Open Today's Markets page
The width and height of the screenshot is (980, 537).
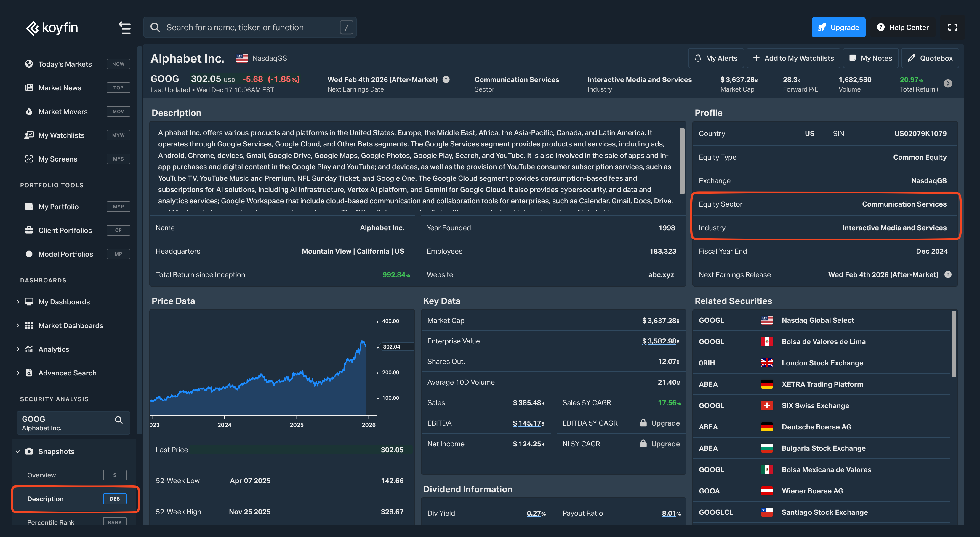coord(65,64)
